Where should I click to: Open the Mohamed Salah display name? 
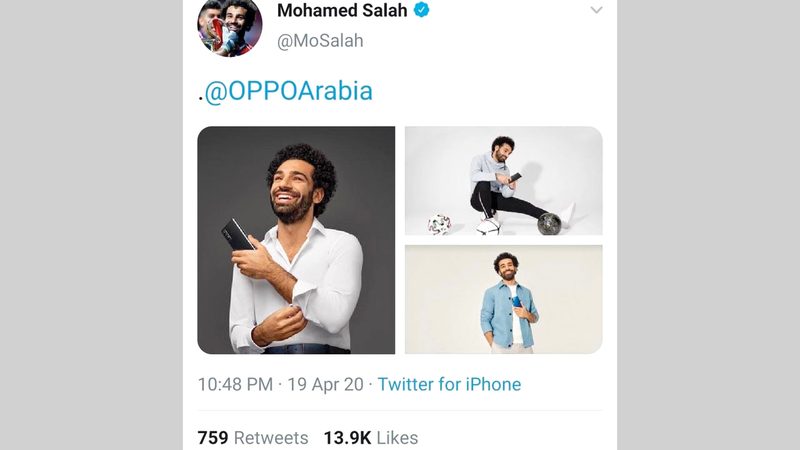tap(342, 11)
